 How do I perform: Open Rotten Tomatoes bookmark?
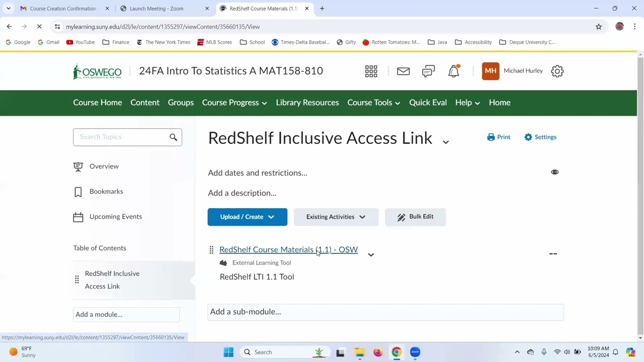point(391,42)
